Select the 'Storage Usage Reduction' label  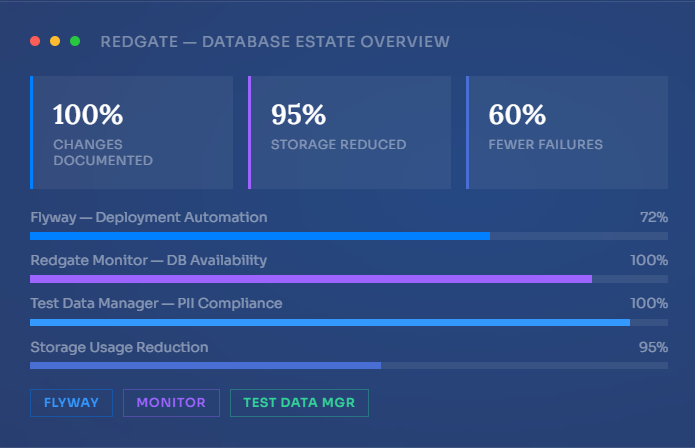tap(119, 347)
